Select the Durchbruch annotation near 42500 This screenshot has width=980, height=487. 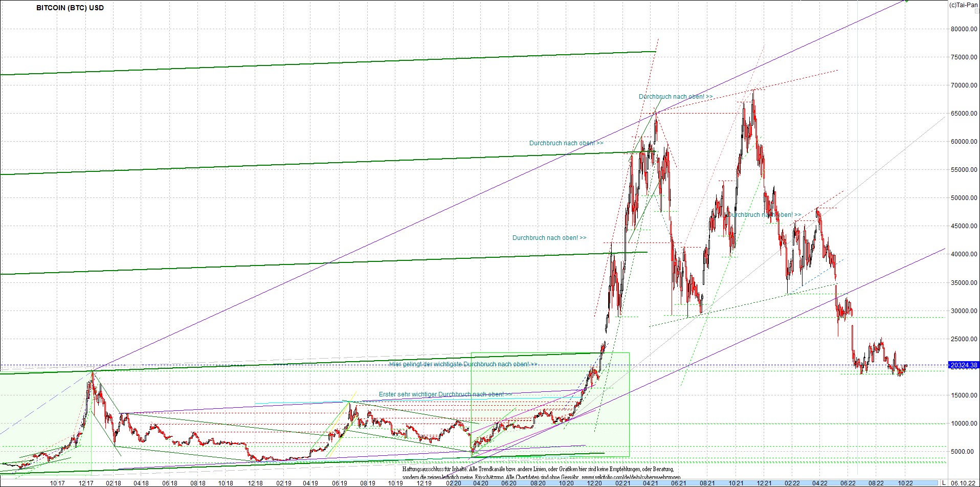pyautogui.click(x=549, y=238)
